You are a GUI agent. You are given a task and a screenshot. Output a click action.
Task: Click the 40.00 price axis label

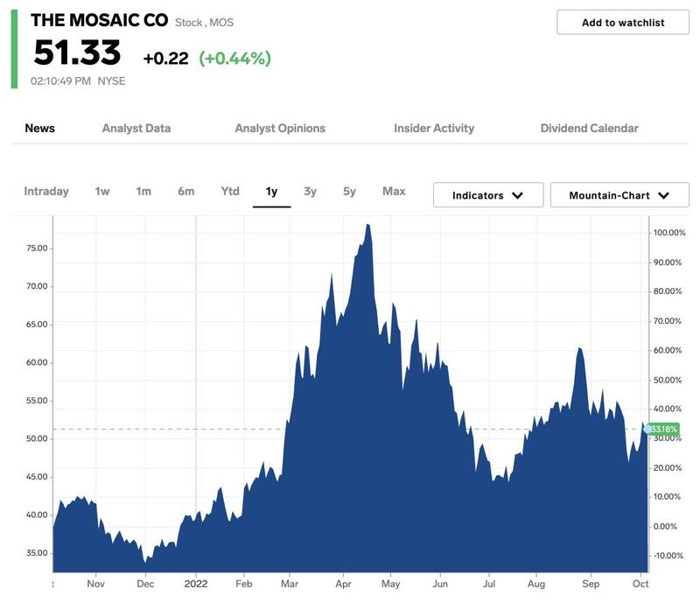37,515
